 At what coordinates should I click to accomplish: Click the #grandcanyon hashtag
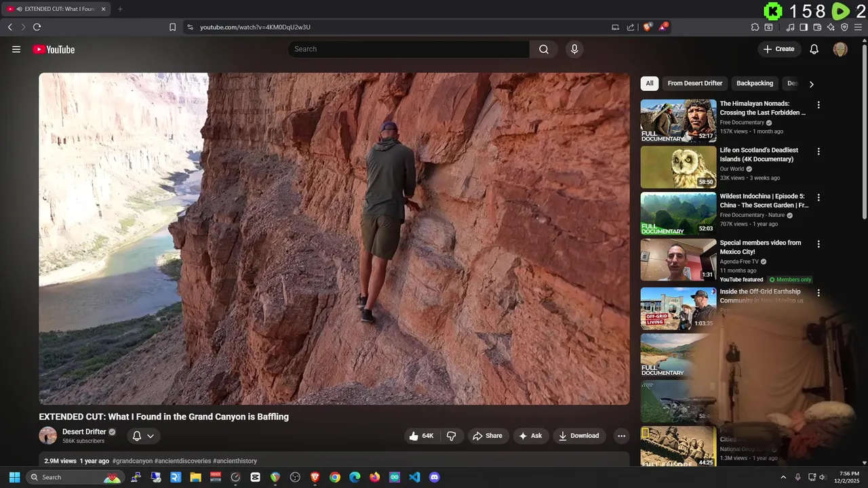(x=132, y=461)
